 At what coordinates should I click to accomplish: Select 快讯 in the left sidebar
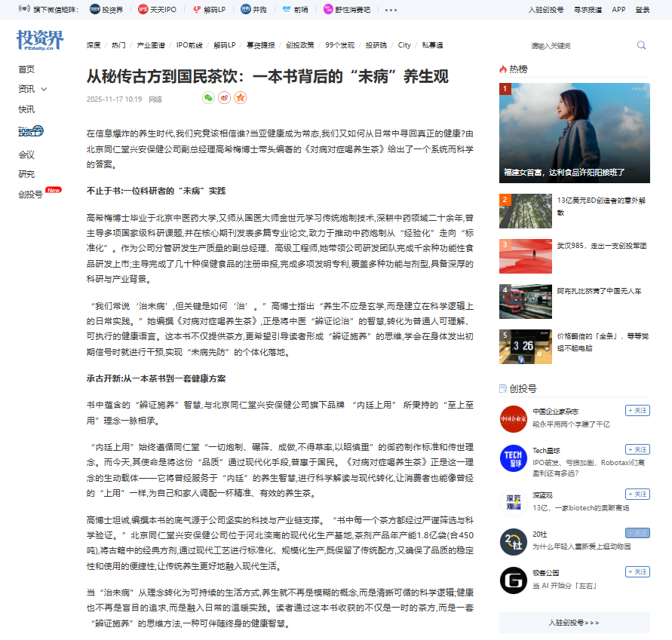tap(26, 109)
